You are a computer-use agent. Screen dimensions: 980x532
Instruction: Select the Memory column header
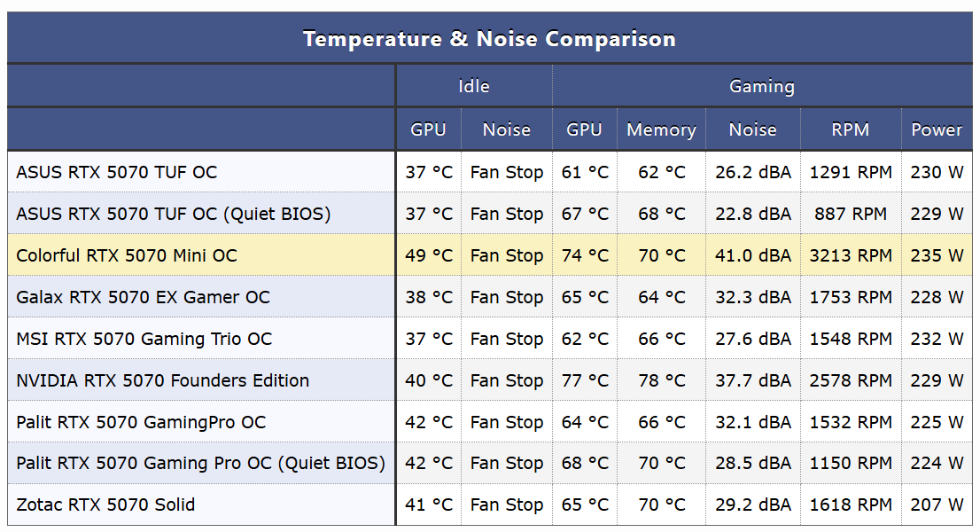point(661,129)
